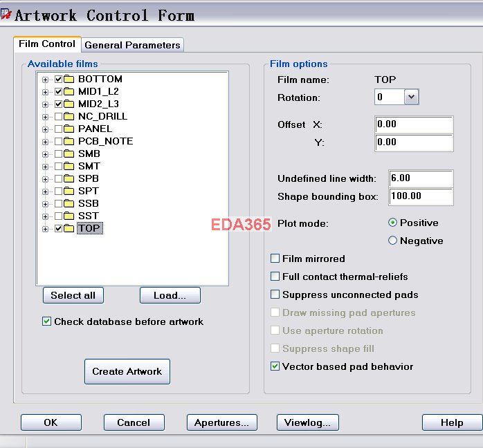The height and width of the screenshot is (448, 483).
Task: Check the SMT film checkbox
Action: [x=59, y=167]
